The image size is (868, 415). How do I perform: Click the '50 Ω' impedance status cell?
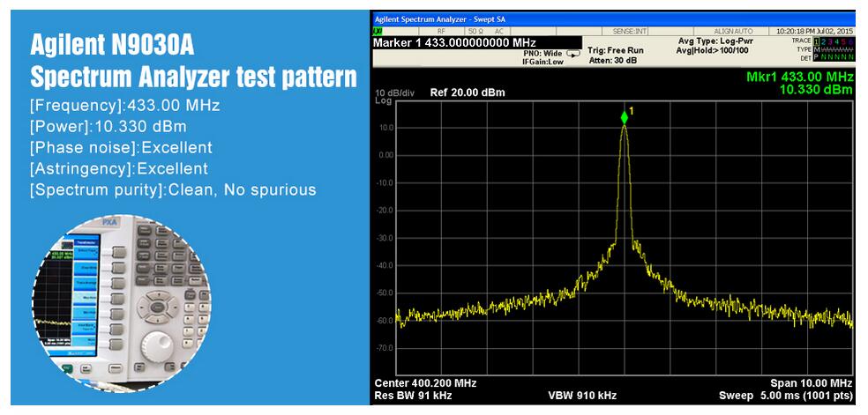pos(476,32)
